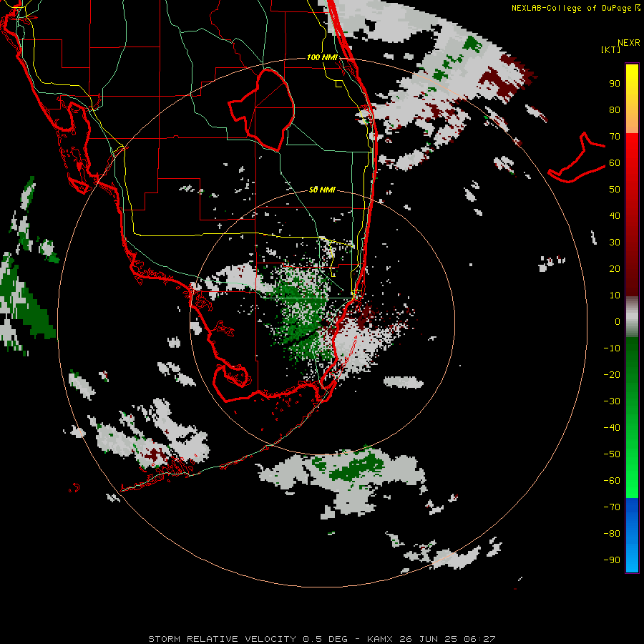Click the -40 scale value
This screenshot has height=644, width=644.
[612, 428]
